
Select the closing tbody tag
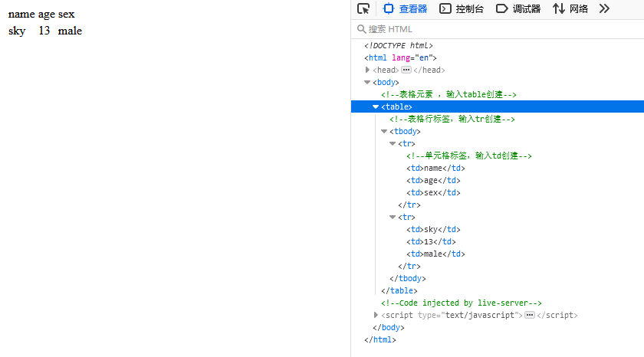coord(408,279)
